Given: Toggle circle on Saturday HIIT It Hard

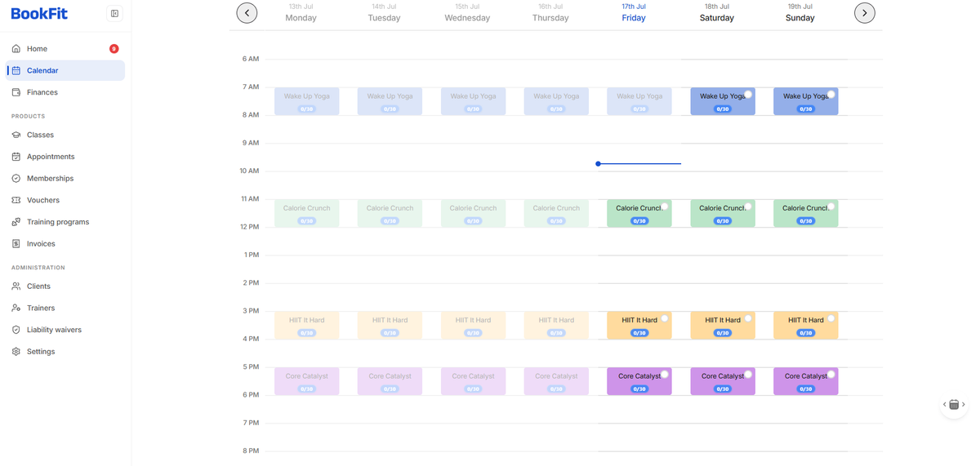Looking at the screenshot, I should (x=748, y=318).
